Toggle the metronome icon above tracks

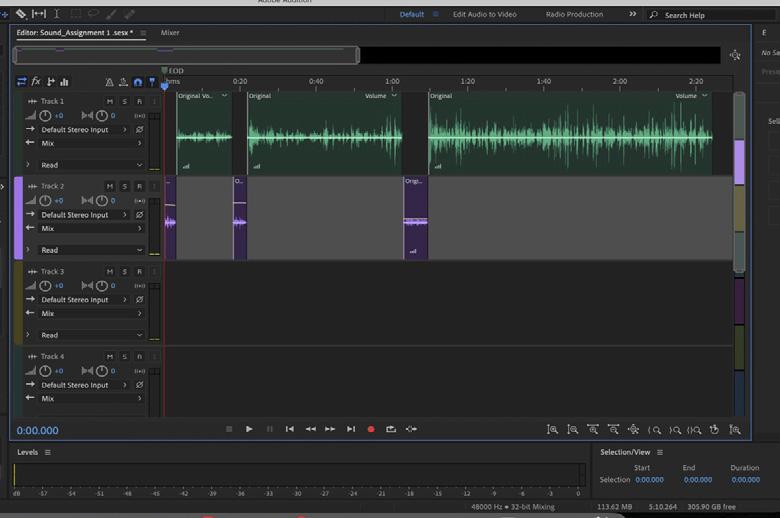click(109, 82)
